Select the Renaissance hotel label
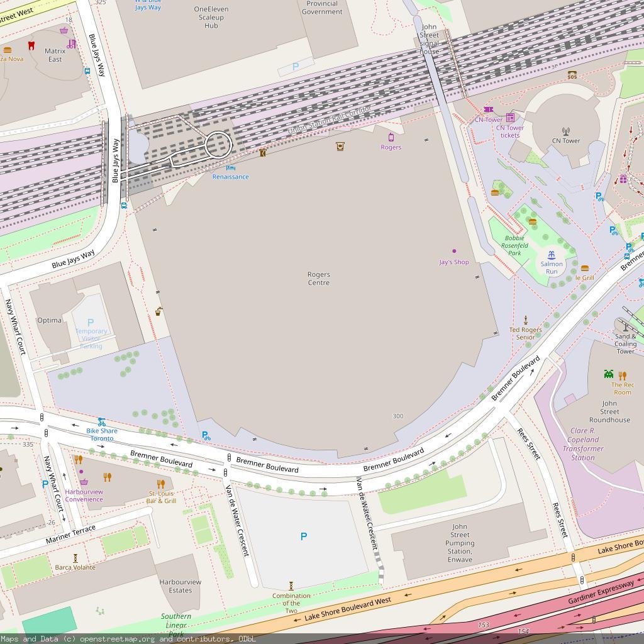This screenshot has height=644, width=644. coord(230,177)
